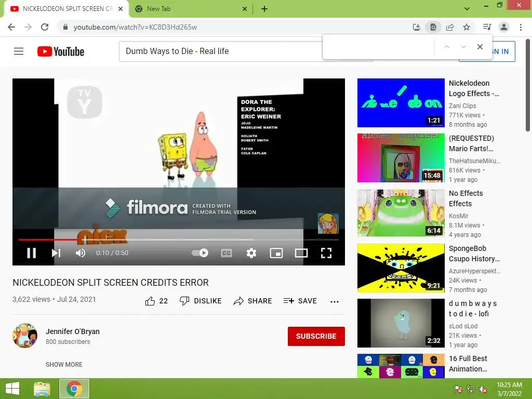The height and width of the screenshot is (399, 532).
Task: Go to next find result
Action: [463, 47]
